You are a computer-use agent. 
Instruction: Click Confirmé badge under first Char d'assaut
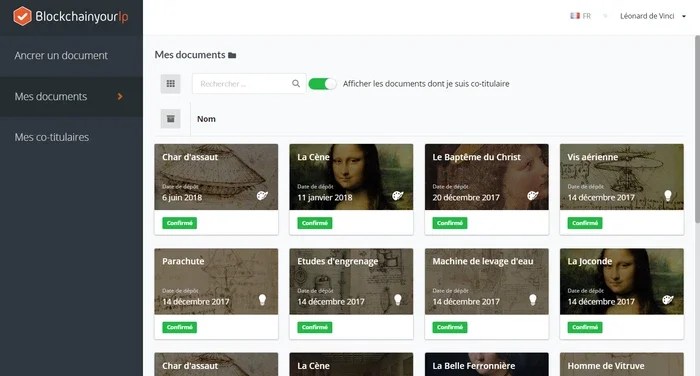[x=179, y=223]
